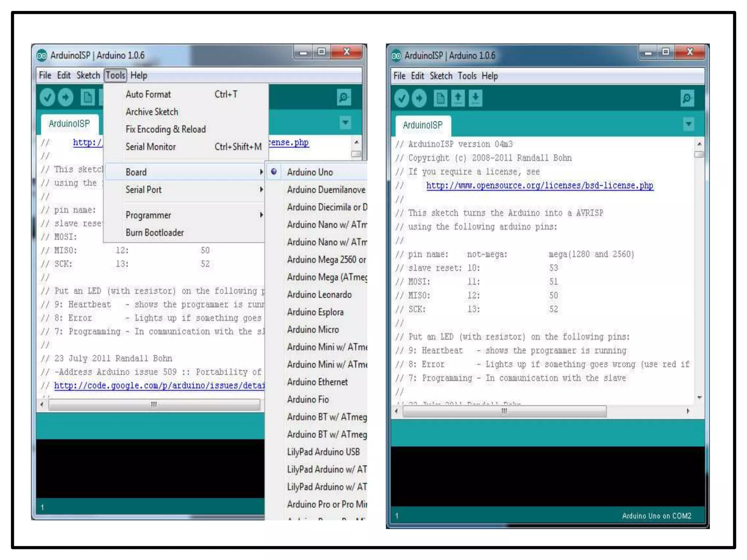
Task: Click Save sketch down-arrow icon in right window
Action: tap(475, 98)
